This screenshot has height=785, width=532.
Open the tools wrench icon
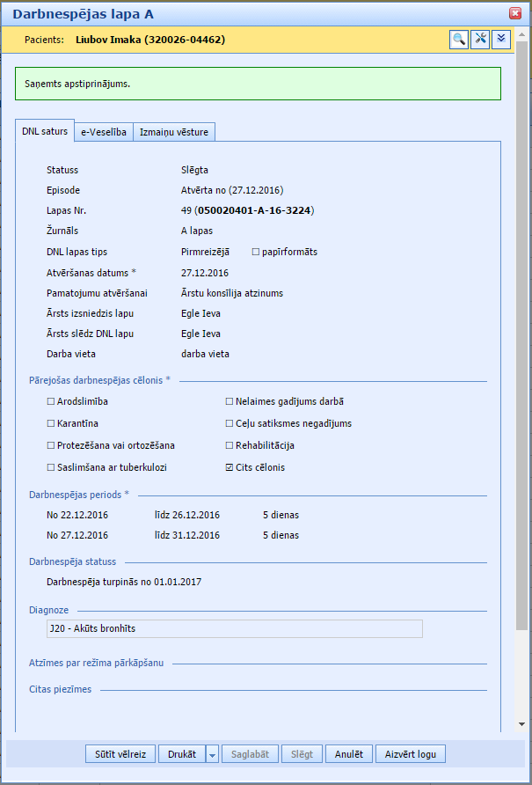pos(480,39)
